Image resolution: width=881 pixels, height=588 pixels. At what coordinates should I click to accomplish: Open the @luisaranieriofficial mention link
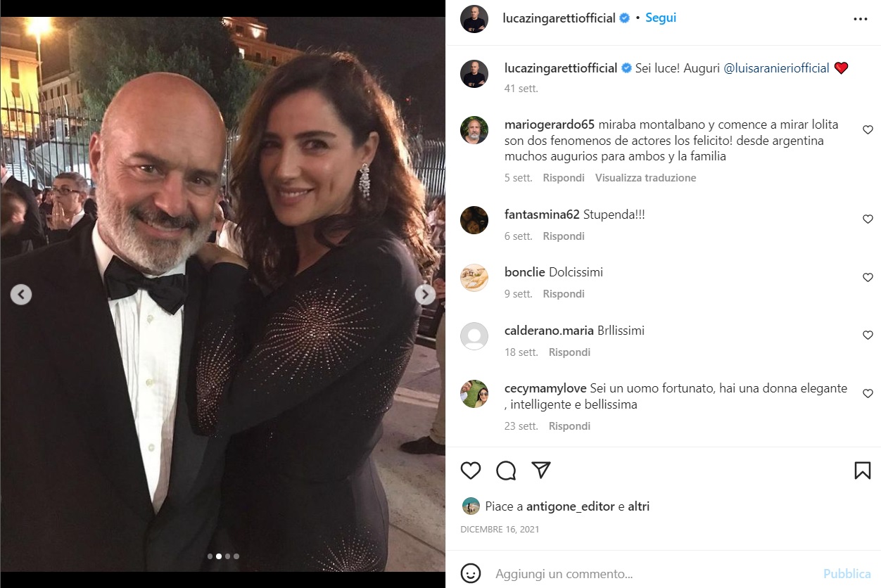tap(776, 68)
